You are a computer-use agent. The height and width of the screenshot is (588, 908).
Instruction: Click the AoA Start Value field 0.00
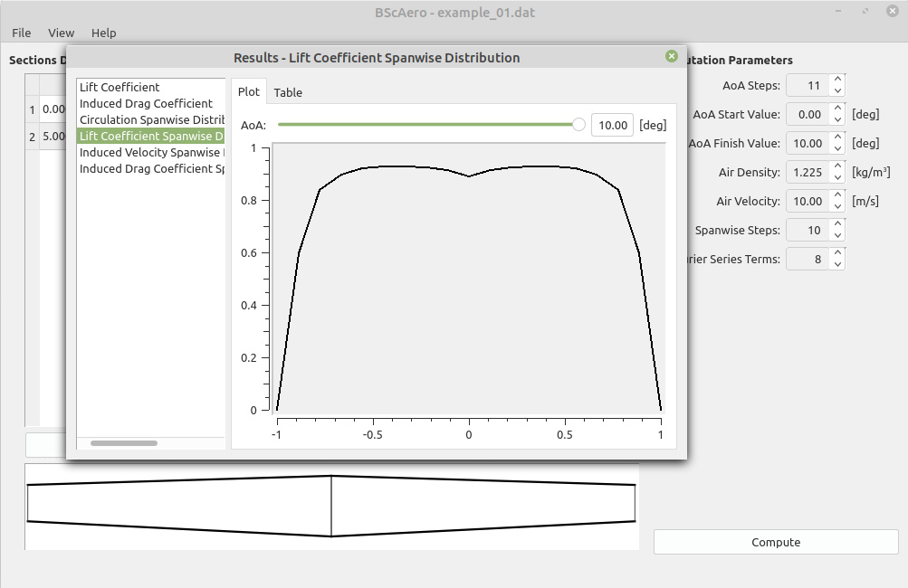[808, 114]
